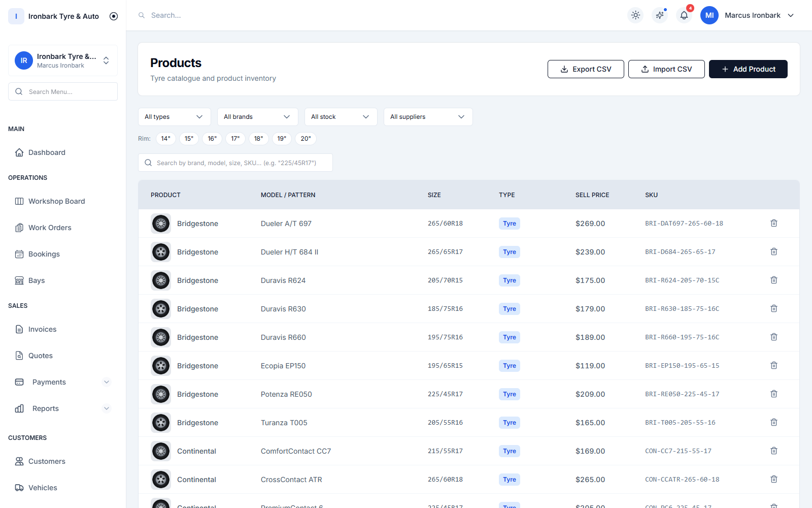812x508 pixels.
Task: Click the Import CSV button
Action: pos(666,69)
